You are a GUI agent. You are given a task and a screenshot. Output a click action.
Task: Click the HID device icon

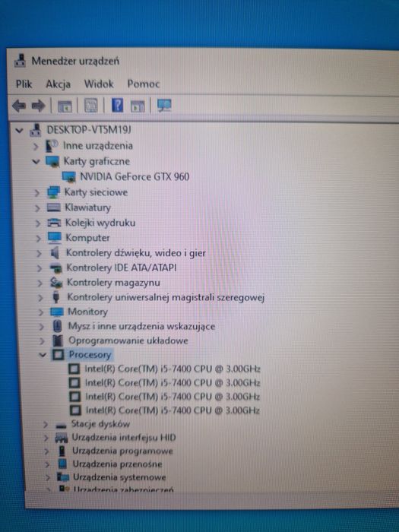click(x=62, y=438)
